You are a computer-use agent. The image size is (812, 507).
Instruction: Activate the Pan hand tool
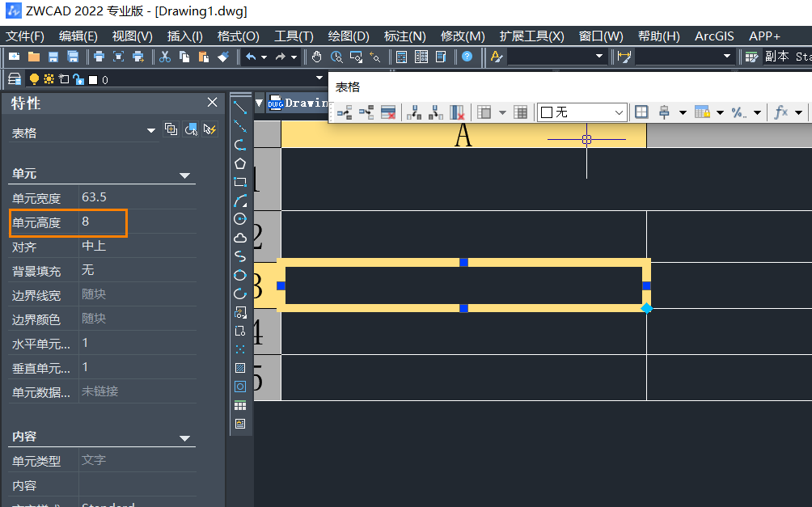[317, 57]
